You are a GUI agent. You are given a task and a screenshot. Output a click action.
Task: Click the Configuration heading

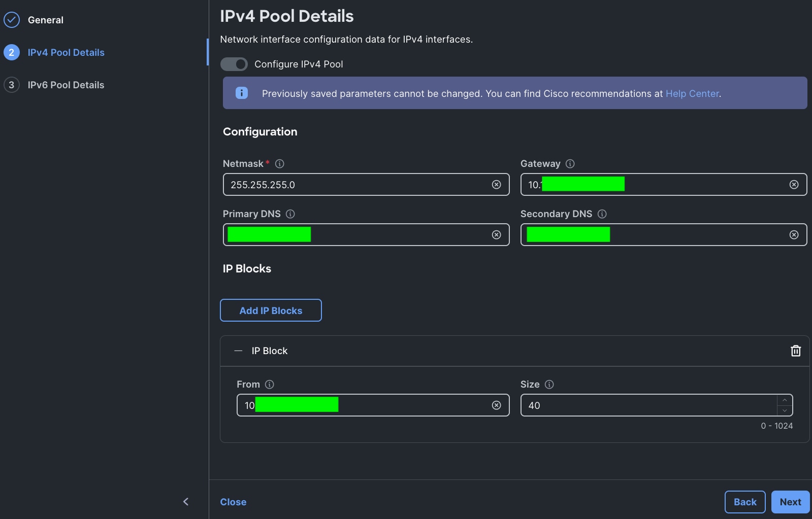pyautogui.click(x=260, y=131)
